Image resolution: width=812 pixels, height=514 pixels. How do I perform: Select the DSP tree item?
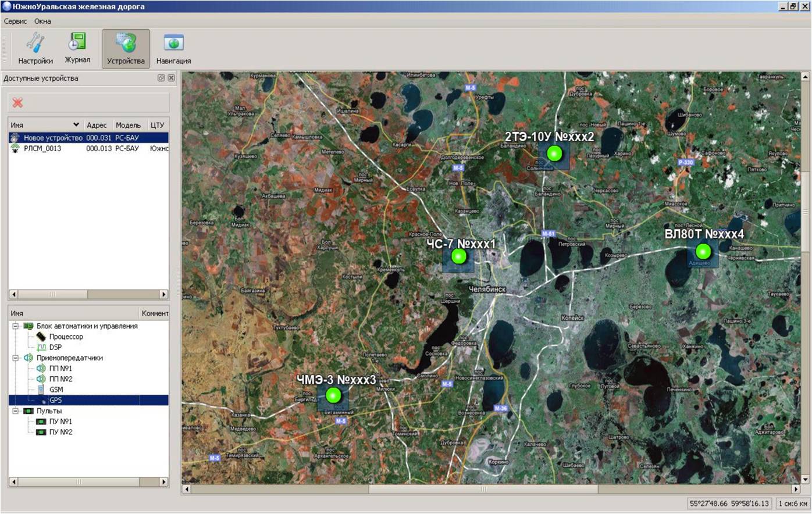55,347
